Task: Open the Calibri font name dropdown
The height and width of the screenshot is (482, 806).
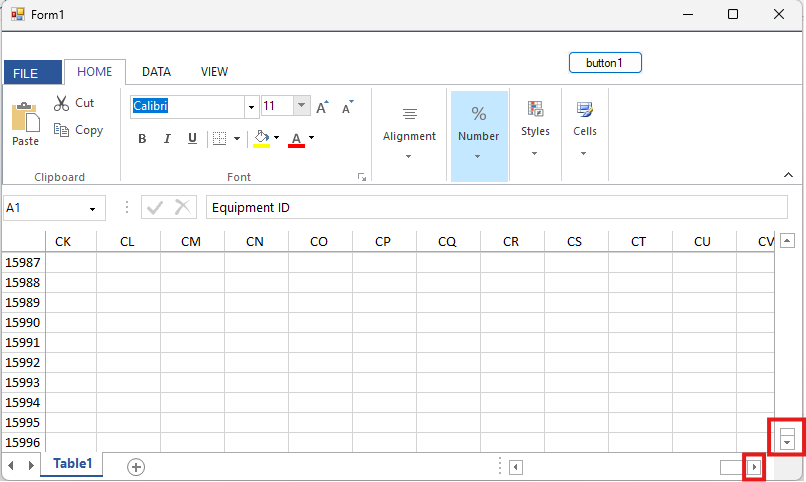Action: [251, 107]
